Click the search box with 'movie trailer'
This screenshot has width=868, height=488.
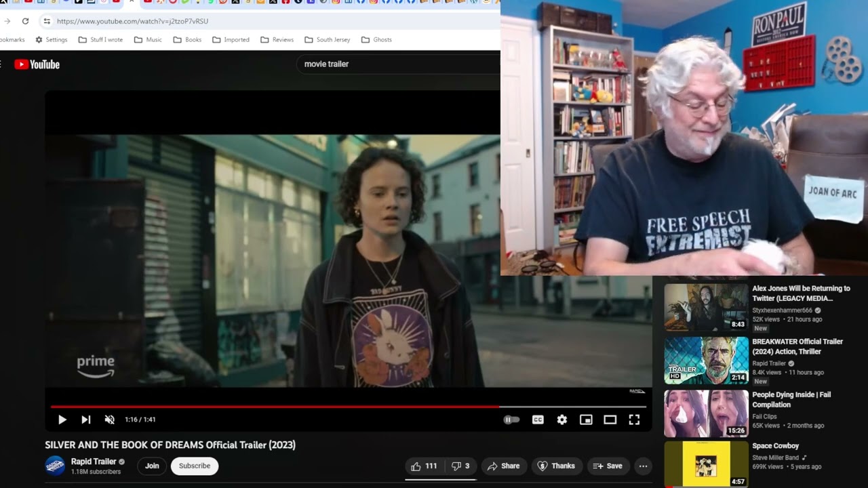coord(398,64)
